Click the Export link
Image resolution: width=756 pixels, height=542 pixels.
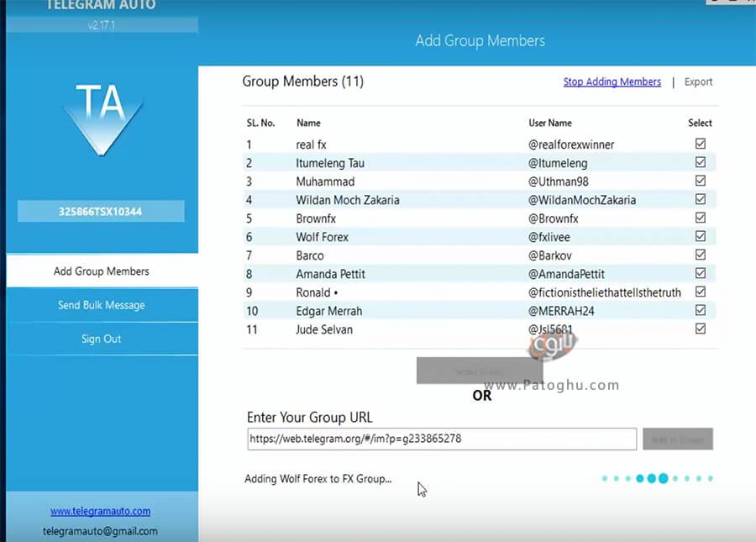698,82
